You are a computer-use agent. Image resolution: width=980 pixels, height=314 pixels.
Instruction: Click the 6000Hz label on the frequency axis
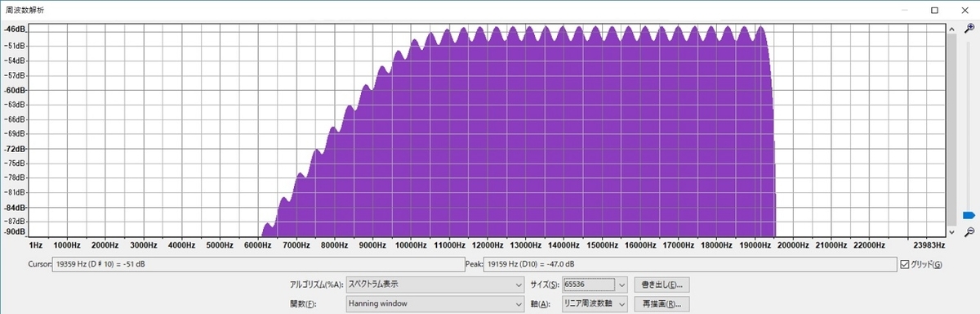pos(257,244)
